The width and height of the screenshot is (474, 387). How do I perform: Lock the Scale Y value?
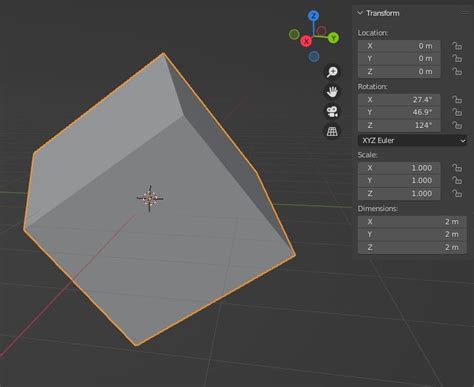pyautogui.click(x=457, y=180)
